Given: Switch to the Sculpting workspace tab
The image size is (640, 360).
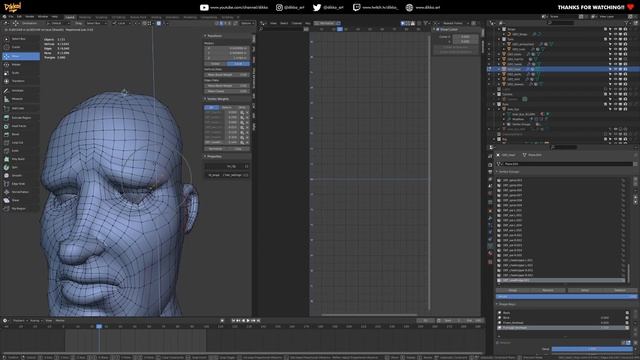Looking at the screenshot, I should (x=101, y=17).
